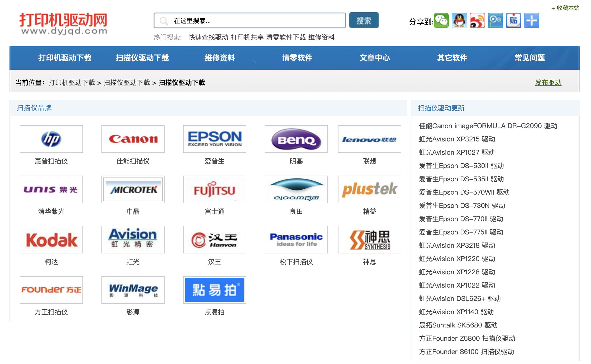
Task: Open the BenQ brand logo
Action: (296, 139)
